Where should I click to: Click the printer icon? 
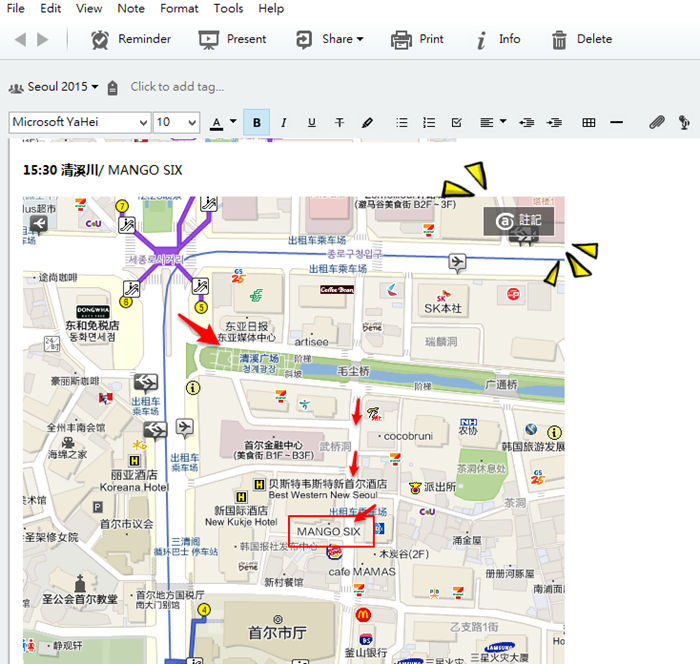pos(401,40)
